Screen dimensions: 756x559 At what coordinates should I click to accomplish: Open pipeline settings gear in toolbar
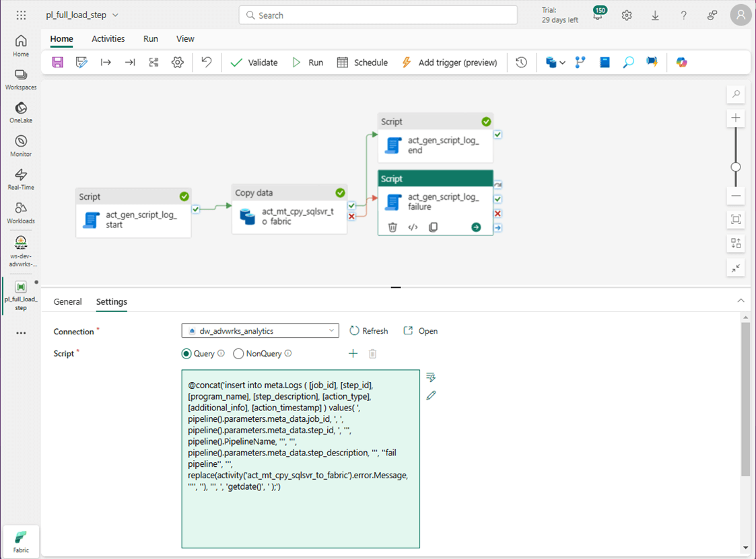point(178,62)
